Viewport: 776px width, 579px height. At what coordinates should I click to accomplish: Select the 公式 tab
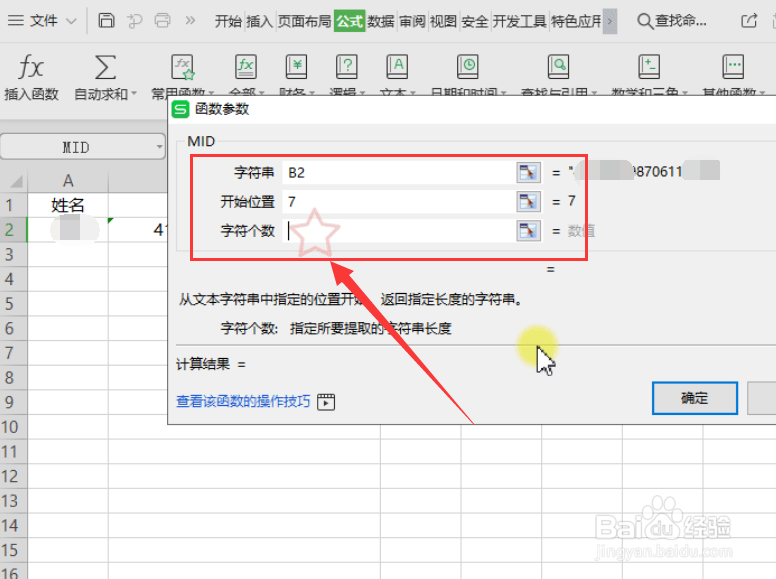pos(349,21)
